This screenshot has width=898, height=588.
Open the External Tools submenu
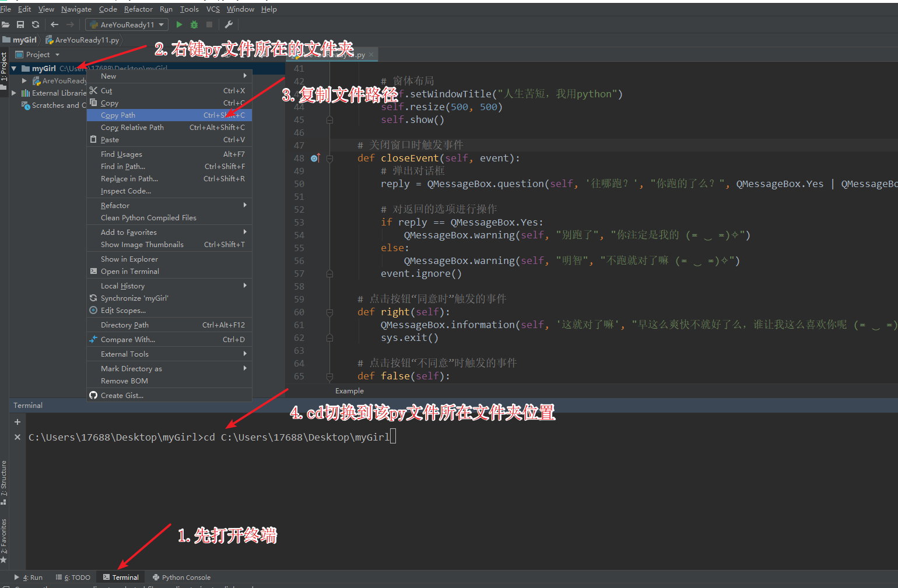169,354
